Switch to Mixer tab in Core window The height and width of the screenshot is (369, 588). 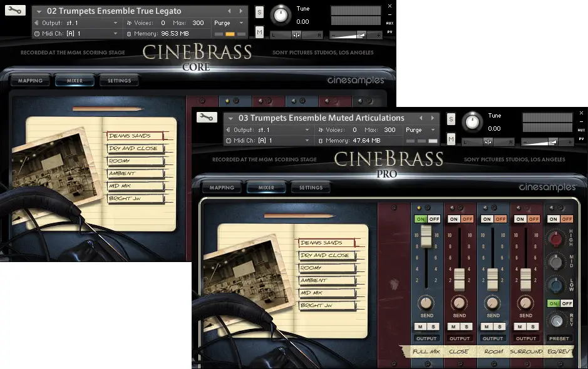pos(75,81)
